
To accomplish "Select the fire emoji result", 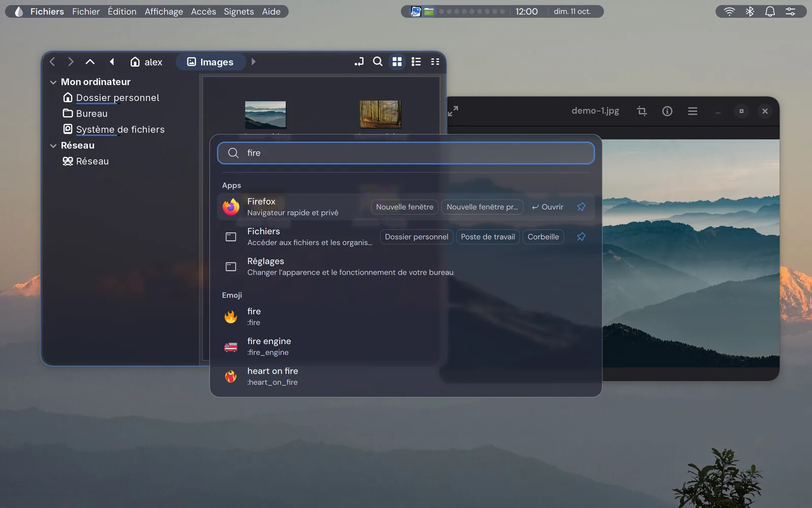I will [406, 316].
